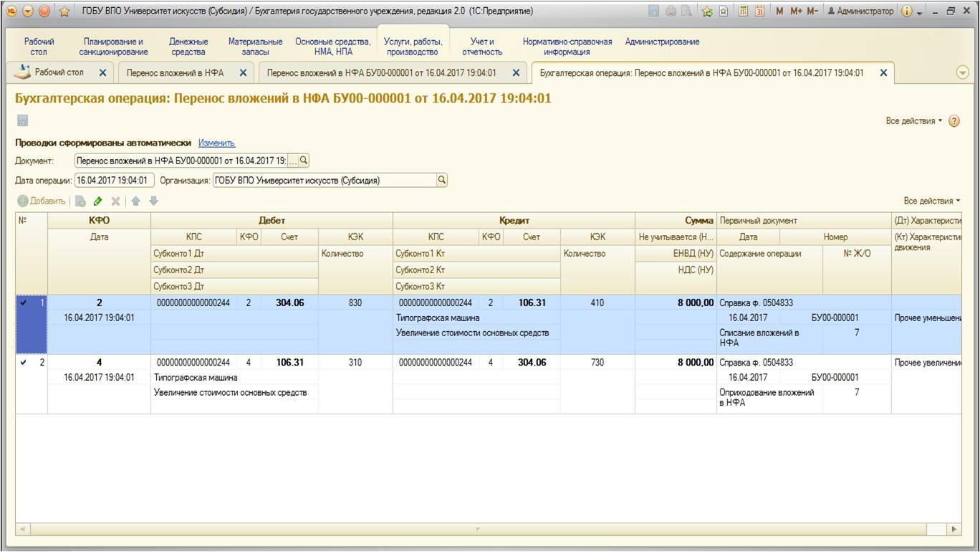Open the help question mark icon
980x552 pixels.
point(953,121)
